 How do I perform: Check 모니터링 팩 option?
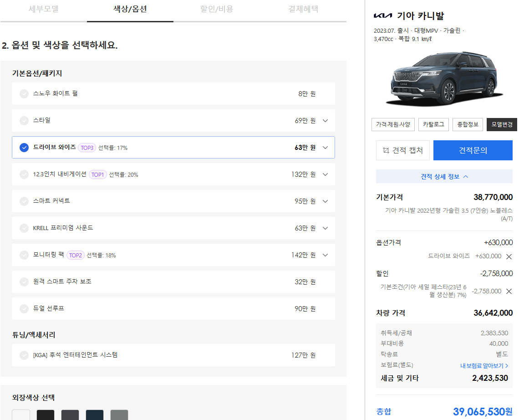(24, 255)
